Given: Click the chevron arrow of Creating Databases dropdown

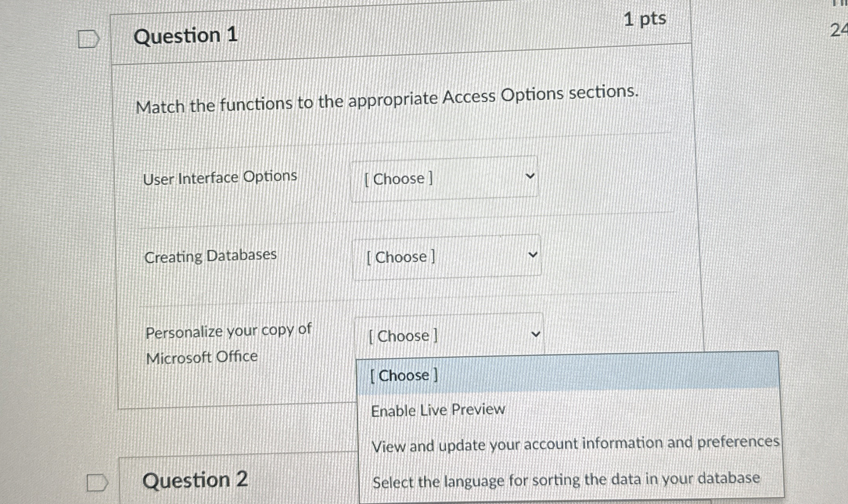Looking at the screenshot, I should [532, 255].
